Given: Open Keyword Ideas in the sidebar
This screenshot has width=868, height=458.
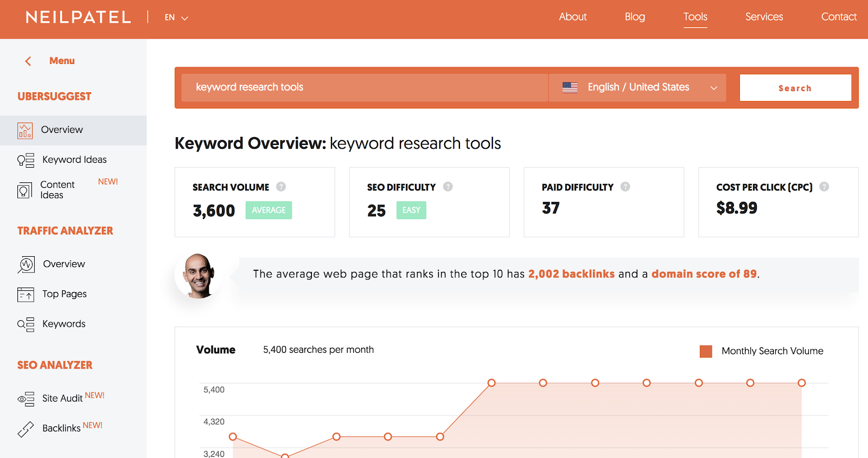Looking at the screenshot, I should coord(74,160).
